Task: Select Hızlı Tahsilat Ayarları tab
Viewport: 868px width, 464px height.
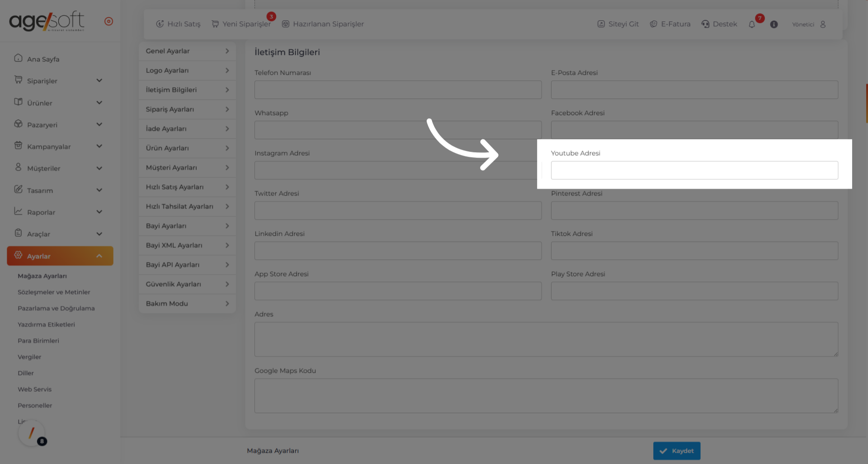Action: point(187,206)
